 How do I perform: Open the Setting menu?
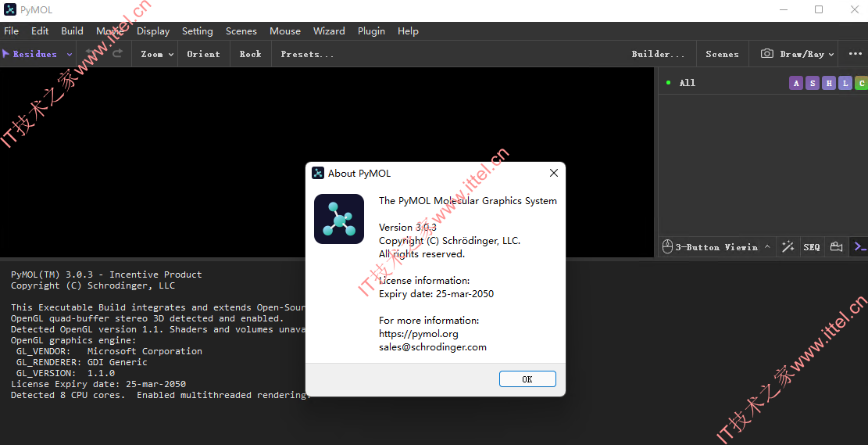coord(198,31)
